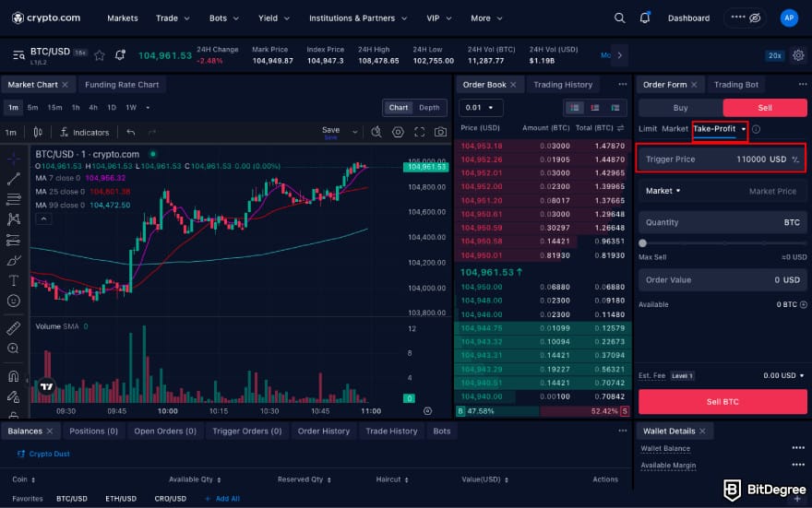Click the quantity percentage slider handle
This screenshot has height=508, width=812.
642,243
